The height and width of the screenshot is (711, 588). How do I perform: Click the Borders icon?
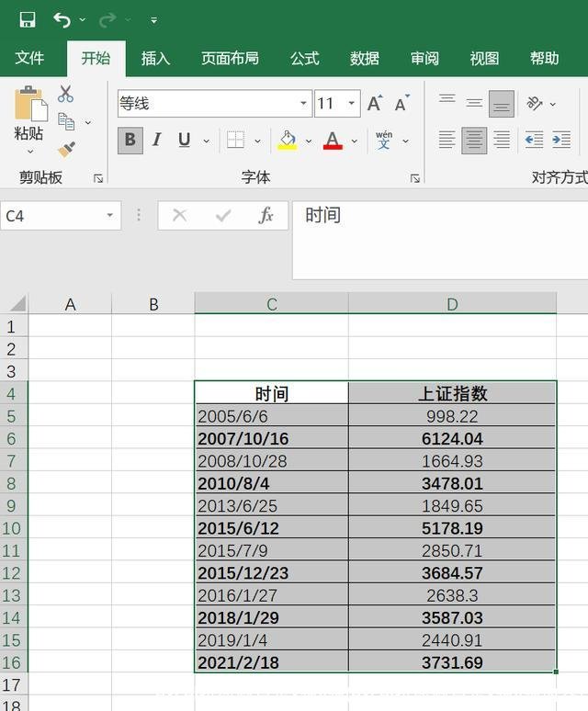click(236, 141)
